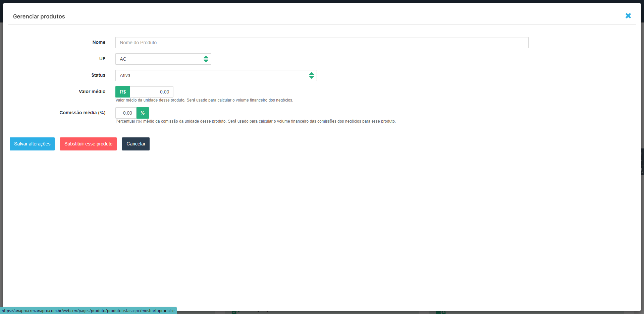Open the UF state dropdown
This screenshot has height=314, width=644.
163,59
